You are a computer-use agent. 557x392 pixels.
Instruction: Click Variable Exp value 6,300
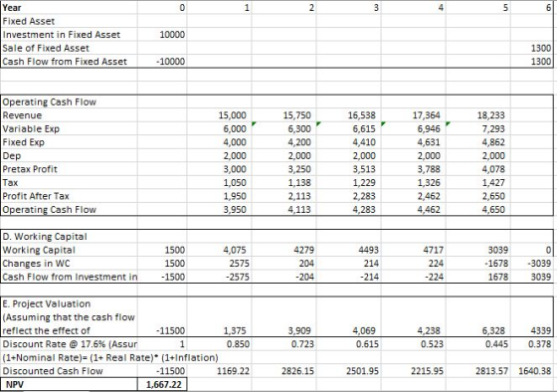299,128
